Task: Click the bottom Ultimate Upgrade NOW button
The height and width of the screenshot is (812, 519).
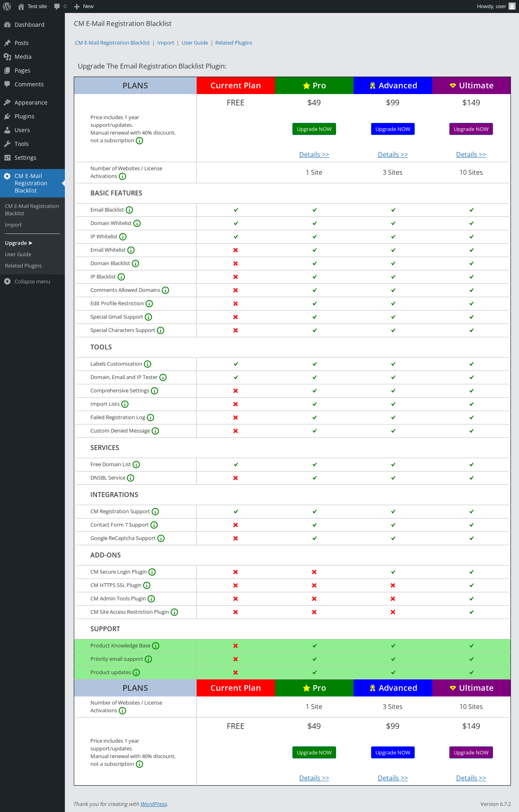Action: click(471, 752)
